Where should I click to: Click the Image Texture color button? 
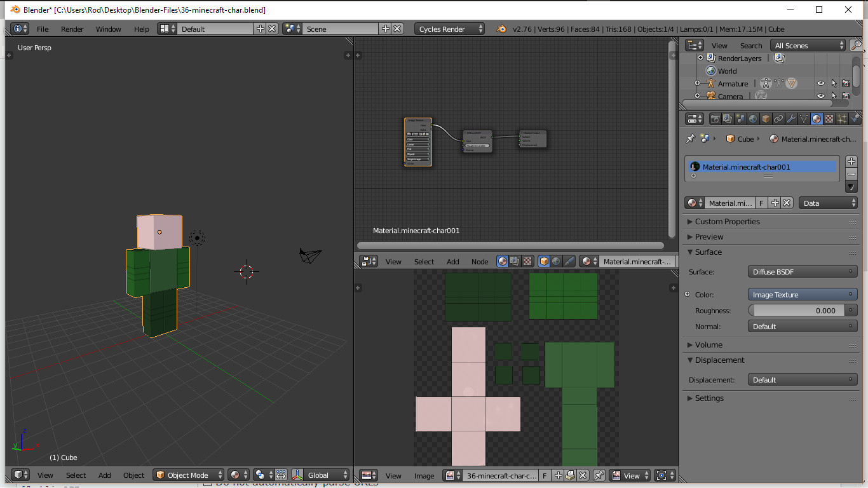coord(803,295)
